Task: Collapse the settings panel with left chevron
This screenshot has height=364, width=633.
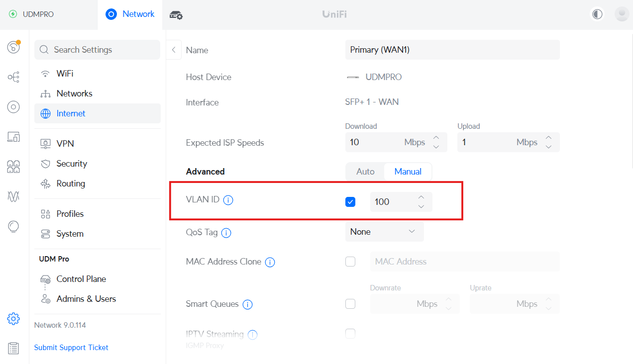Action: click(x=174, y=50)
